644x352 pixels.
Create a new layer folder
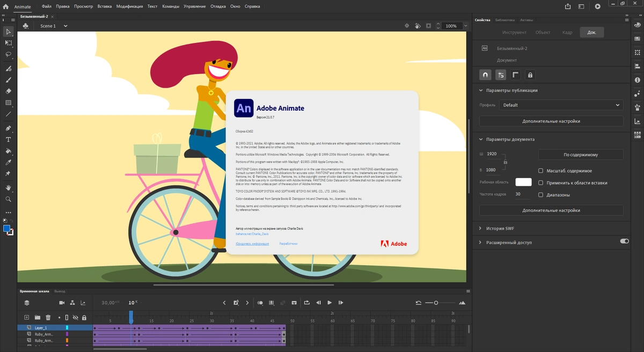coord(37,318)
